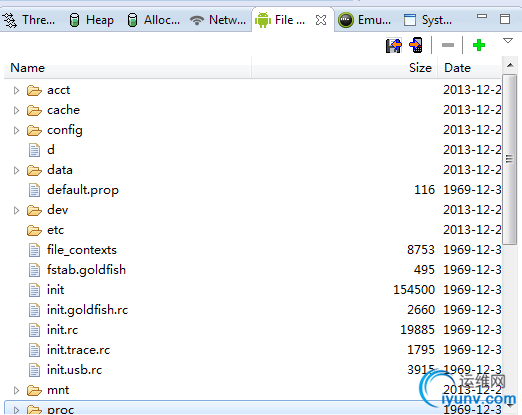
Task: Click the acct folder icon
Action: pos(34,90)
